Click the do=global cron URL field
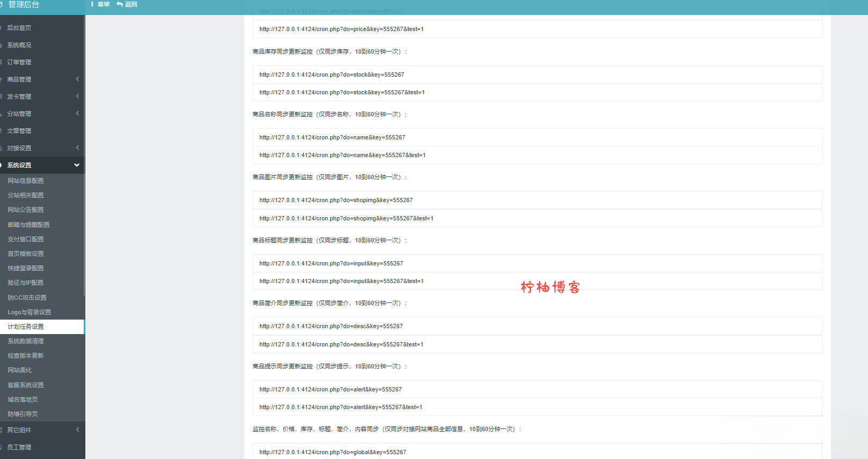 537,452
